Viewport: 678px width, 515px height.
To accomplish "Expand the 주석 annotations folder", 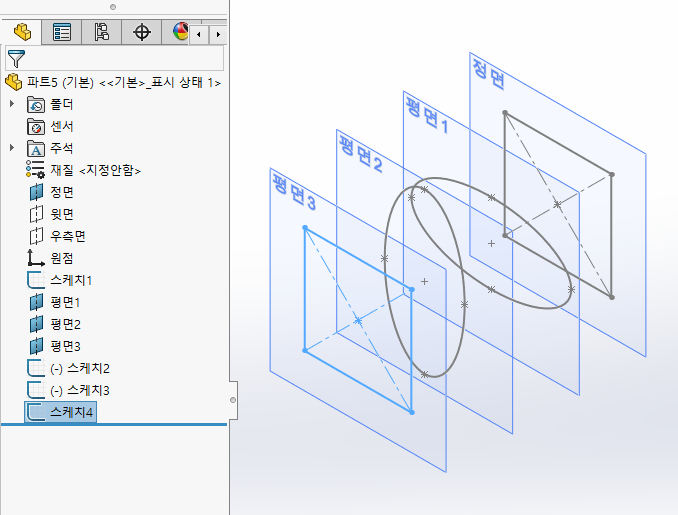I will tap(12, 148).
